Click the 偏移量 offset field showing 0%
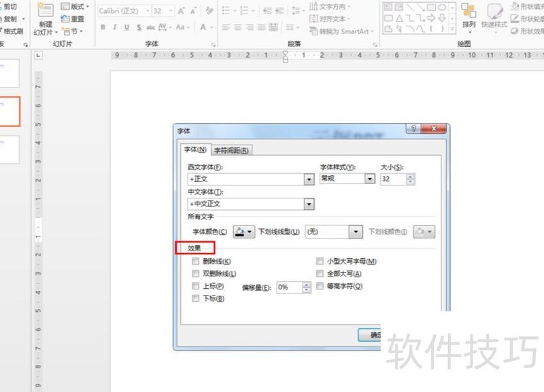This screenshot has width=544, height=392. tap(290, 287)
